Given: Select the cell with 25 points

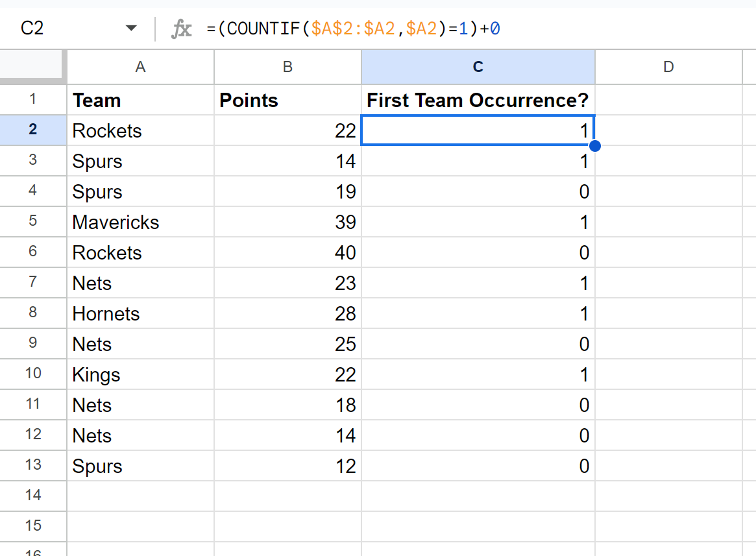Looking at the screenshot, I should 287,344.
